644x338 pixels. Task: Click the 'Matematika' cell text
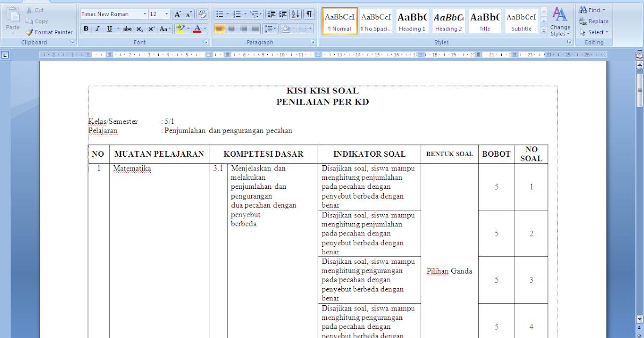coord(132,168)
